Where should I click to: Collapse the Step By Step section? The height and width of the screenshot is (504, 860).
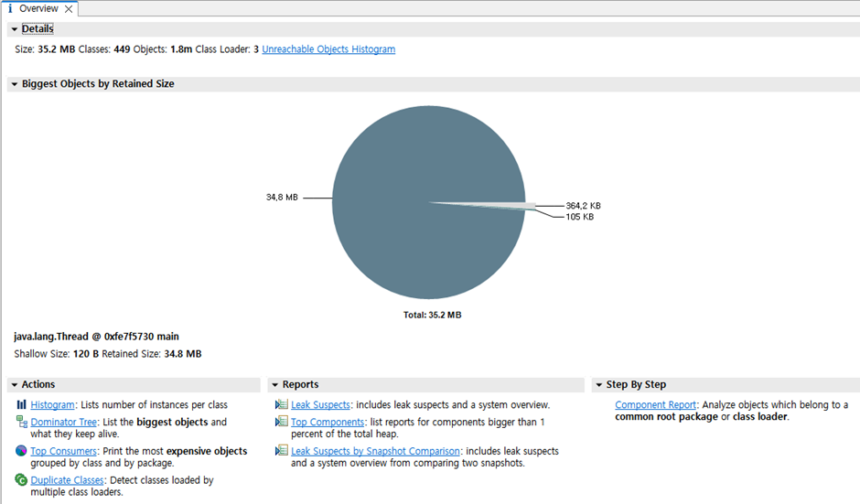coord(599,385)
